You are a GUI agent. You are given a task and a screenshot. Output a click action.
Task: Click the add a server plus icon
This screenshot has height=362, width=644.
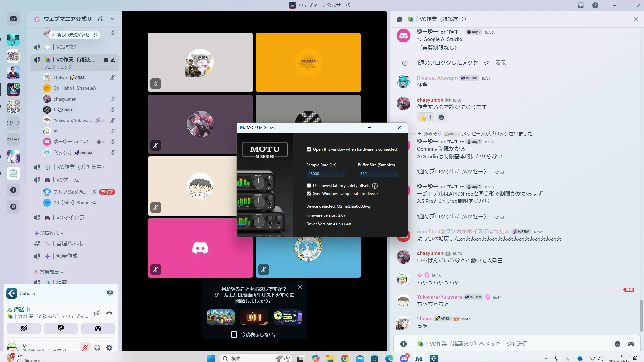pyautogui.click(x=13, y=190)
